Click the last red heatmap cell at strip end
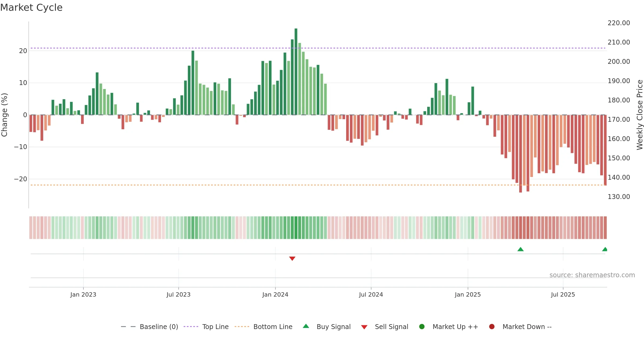 (x=605, y=228)
